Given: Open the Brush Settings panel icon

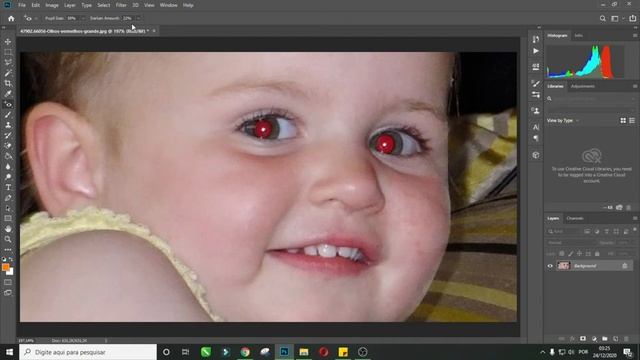Looking at the screenshot, I should (x=536, y=83).
